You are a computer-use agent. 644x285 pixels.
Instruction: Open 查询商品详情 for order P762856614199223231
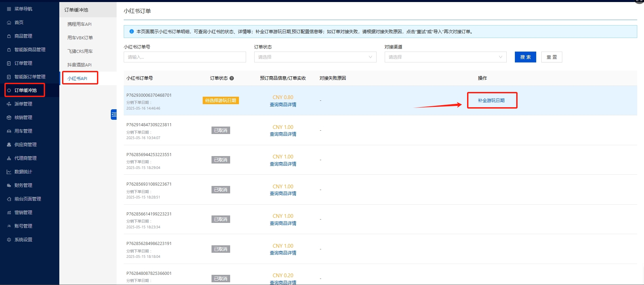click(283, 223)
